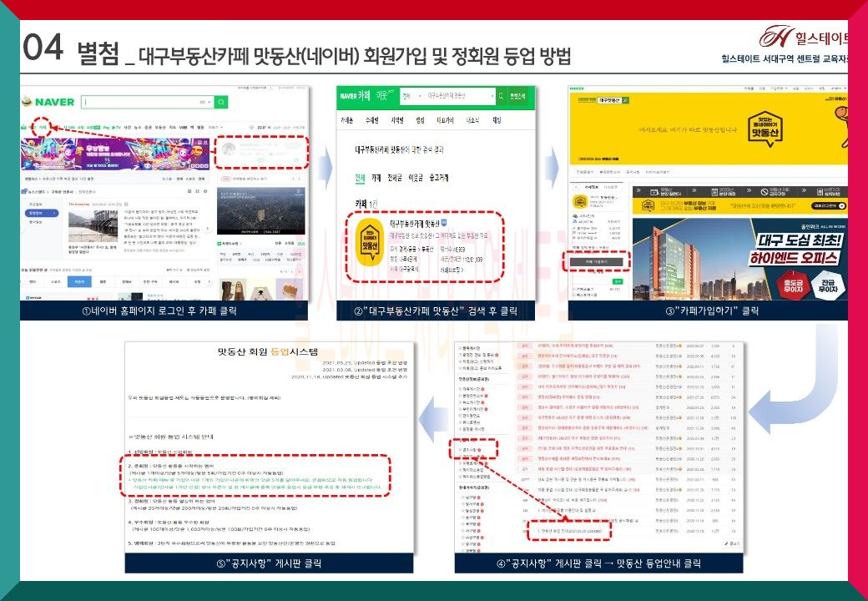Screen dimensions: 868x601
Task: Click the 카페 가입하기 button in cafe sidebar
Action: tap(596, 262)
